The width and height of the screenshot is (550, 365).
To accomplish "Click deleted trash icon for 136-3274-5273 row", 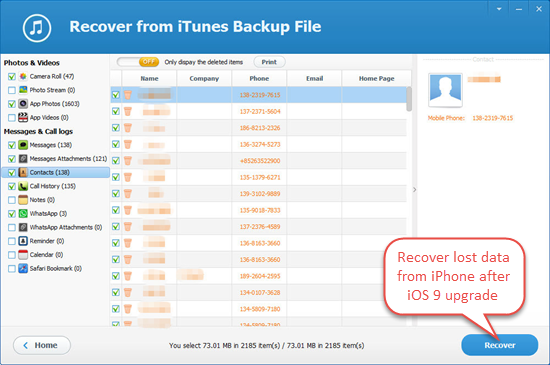I will click(x=128, y=144).
